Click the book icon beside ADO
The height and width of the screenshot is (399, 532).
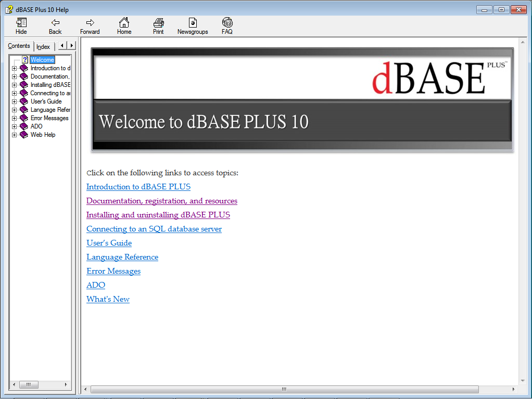[24, 126]
